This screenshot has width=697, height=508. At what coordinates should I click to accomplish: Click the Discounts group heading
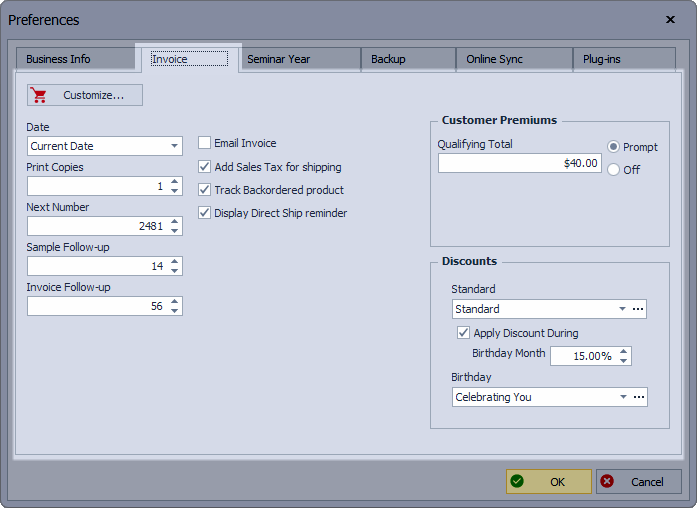[469, 261]
